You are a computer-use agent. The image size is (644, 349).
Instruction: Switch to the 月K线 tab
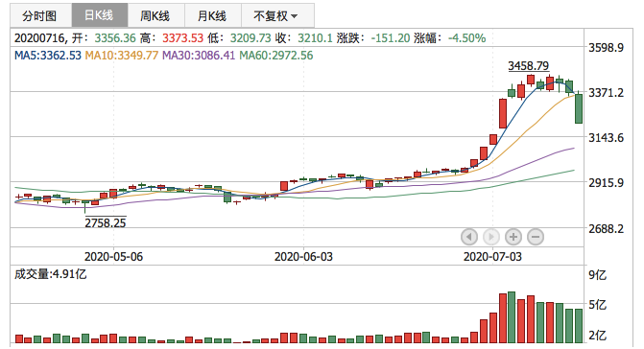click(213, 15)
